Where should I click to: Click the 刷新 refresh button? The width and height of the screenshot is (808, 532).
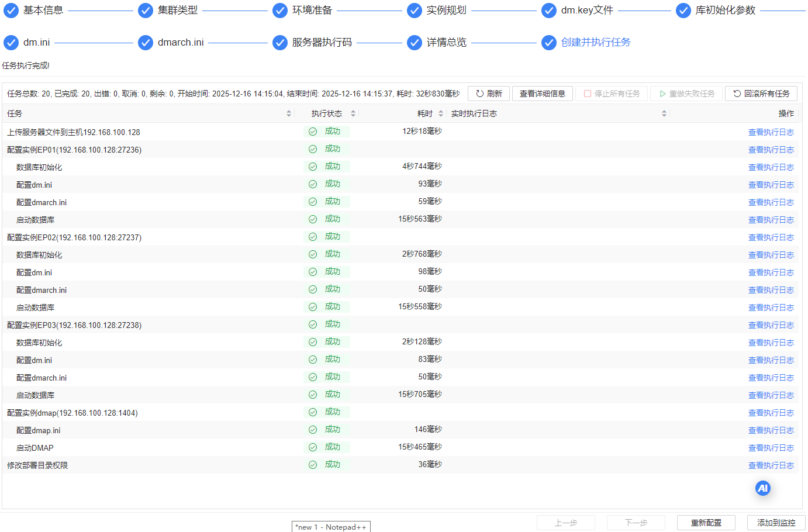pyautogui.click(x=489, y=94)
